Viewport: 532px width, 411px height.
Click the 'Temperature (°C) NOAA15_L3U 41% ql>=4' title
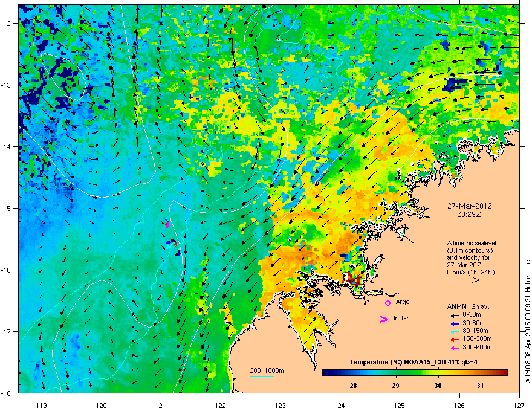[x=414, y=362]
